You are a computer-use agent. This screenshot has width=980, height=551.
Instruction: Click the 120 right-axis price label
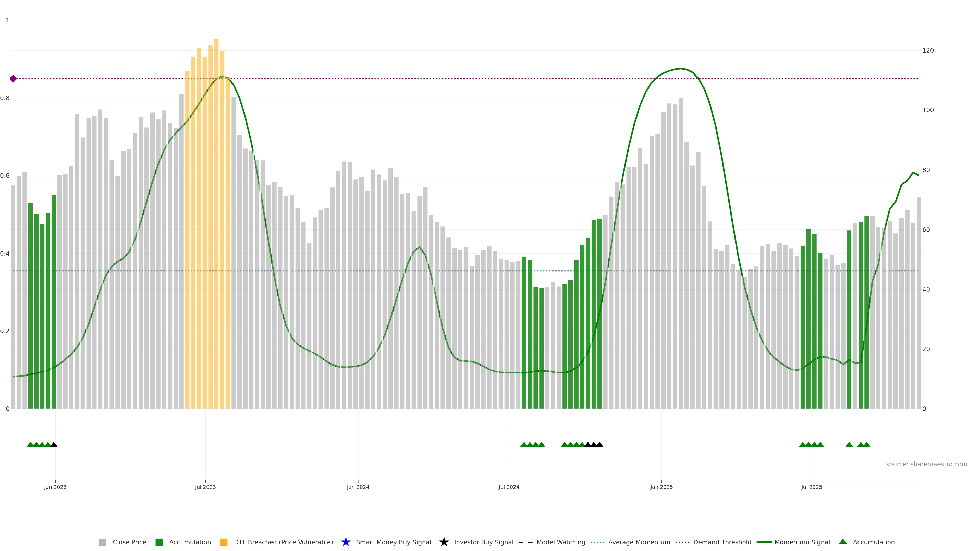[928, 51]
